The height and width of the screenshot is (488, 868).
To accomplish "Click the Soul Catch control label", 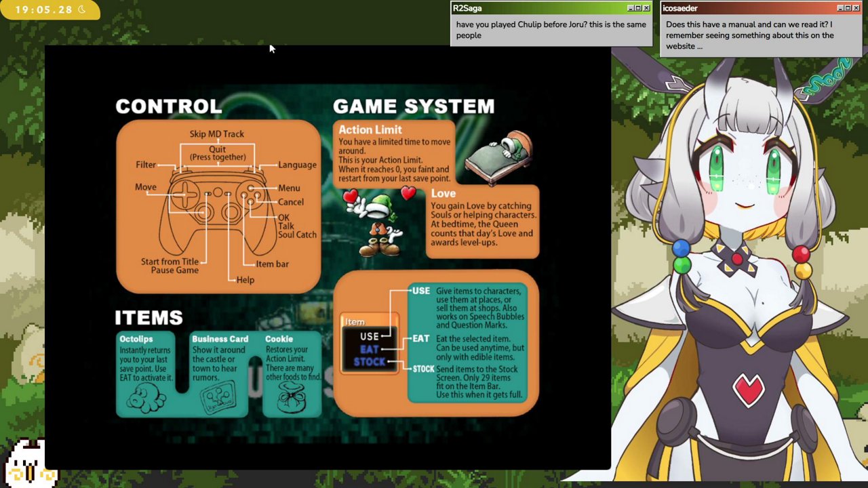I will point(297,235).
